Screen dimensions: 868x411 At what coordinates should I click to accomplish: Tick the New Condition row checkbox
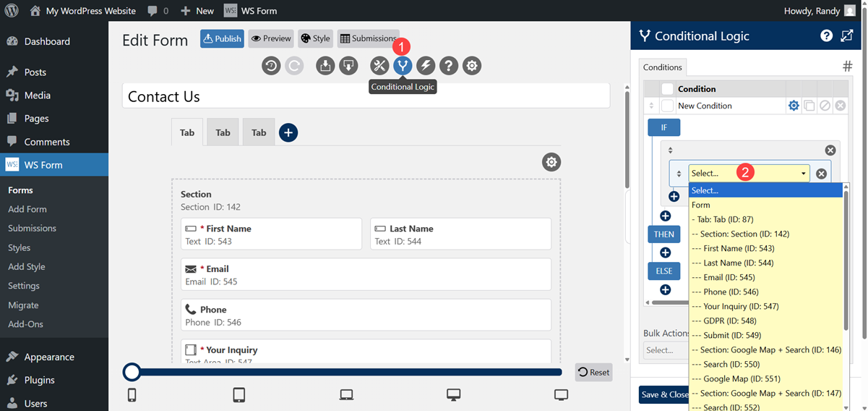click(x=668, y=106)
